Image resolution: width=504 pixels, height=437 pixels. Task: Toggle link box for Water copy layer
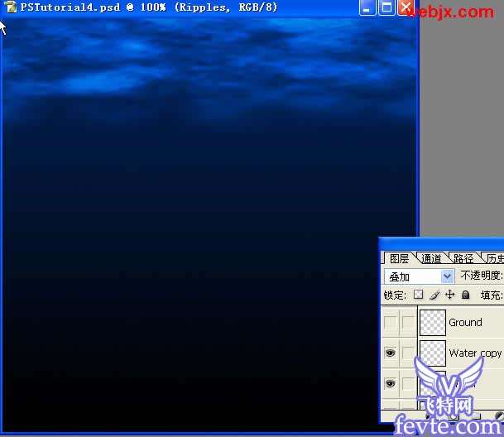409,353
